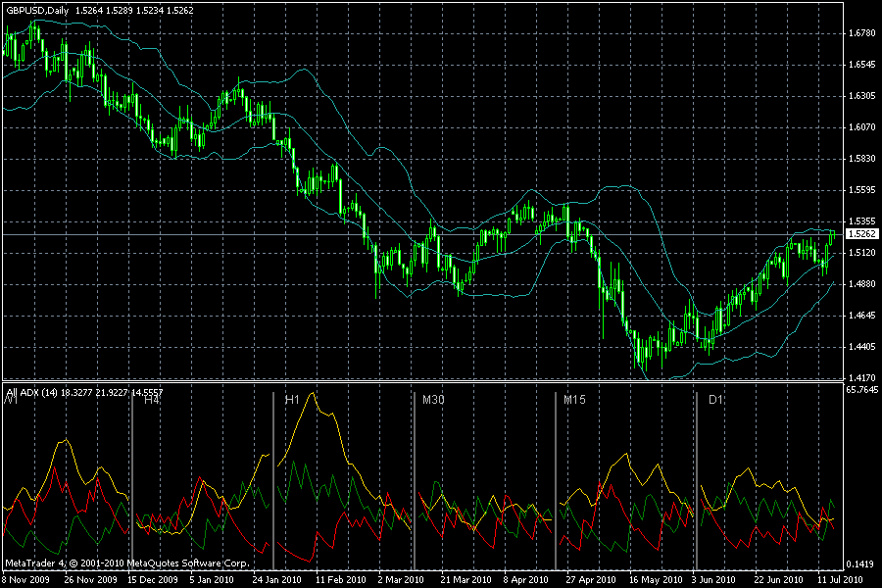This screenshot has width=882, height=588.
Task: Select the 24 Jan 2010 date label
Action: (x=276, y=579)
